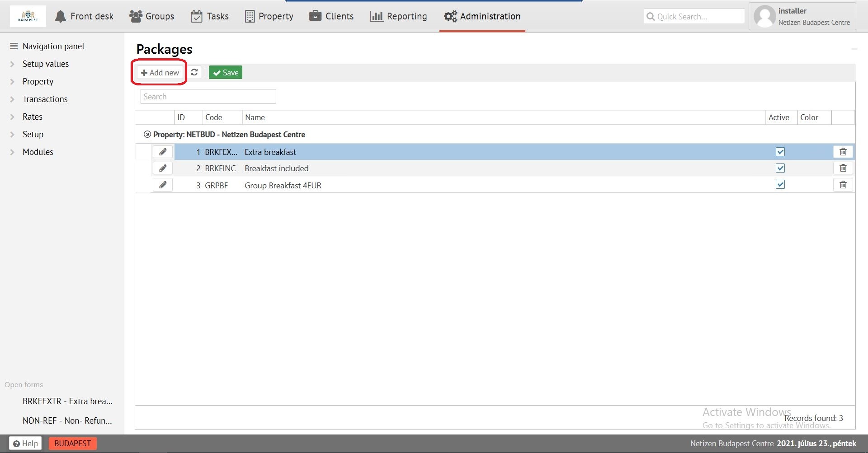This screenshot has width=868, height=453.
Task: Click the Property building icon
Action: pyautogui.click(x=250, y=16)
